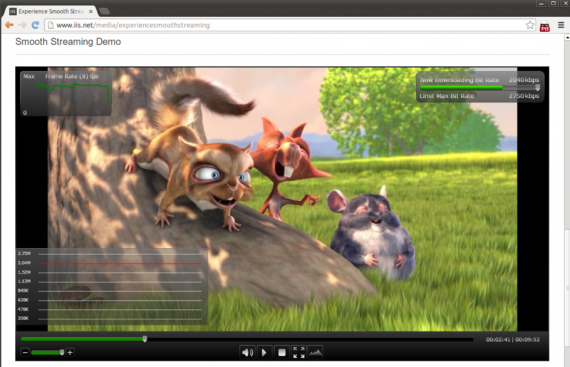Screen dimensions: 570x367
Task: Go forward with the forward arrow
Action: pos(22,25)
